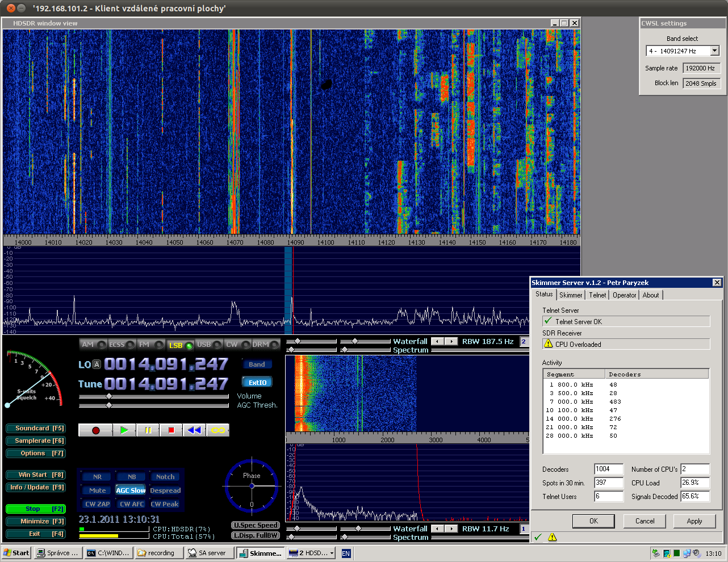Pause playback with the yellow pause button
Viewport: 728px width, 562px height.
[148, 430]
